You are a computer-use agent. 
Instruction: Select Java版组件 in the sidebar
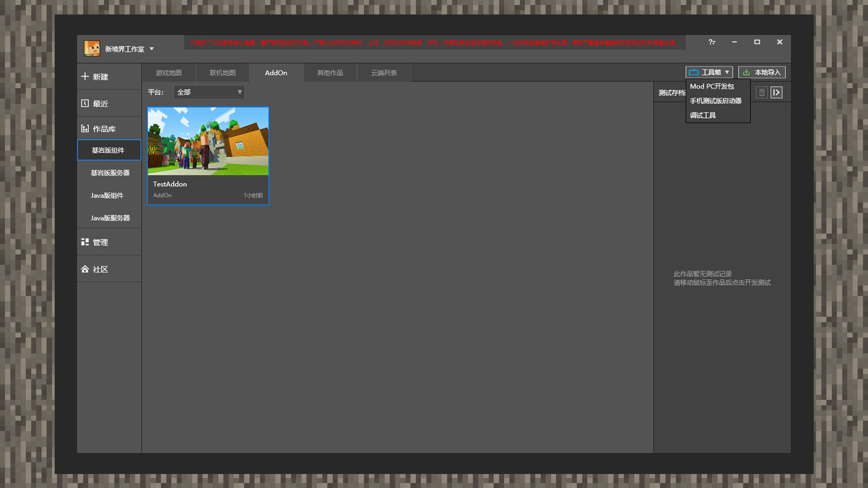[107, 195]
